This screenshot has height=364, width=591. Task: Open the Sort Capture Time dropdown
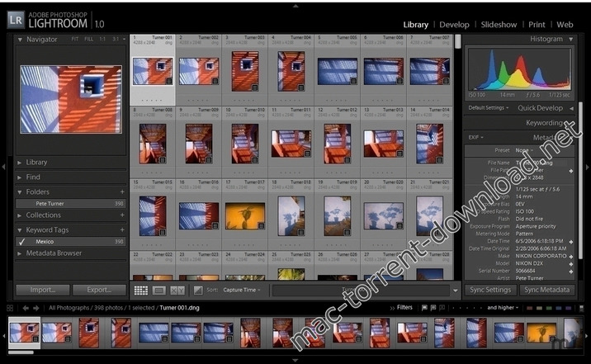coord(242,290)
